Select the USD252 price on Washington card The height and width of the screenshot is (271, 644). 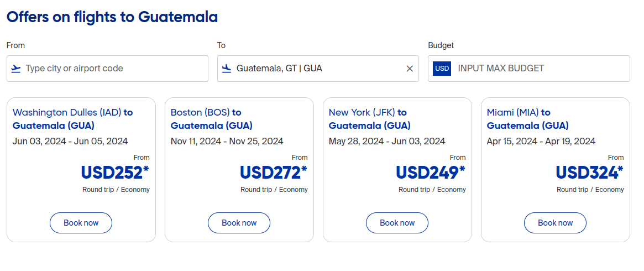point(115,173)
